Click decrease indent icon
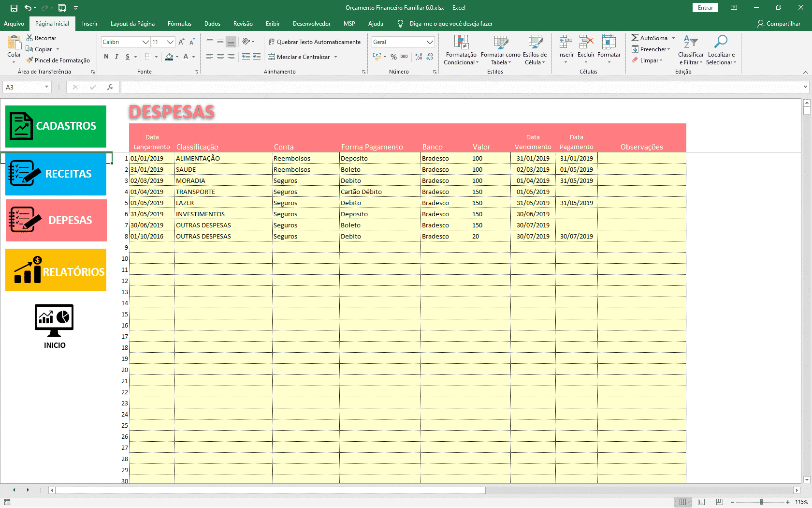 tap(246, 57)
